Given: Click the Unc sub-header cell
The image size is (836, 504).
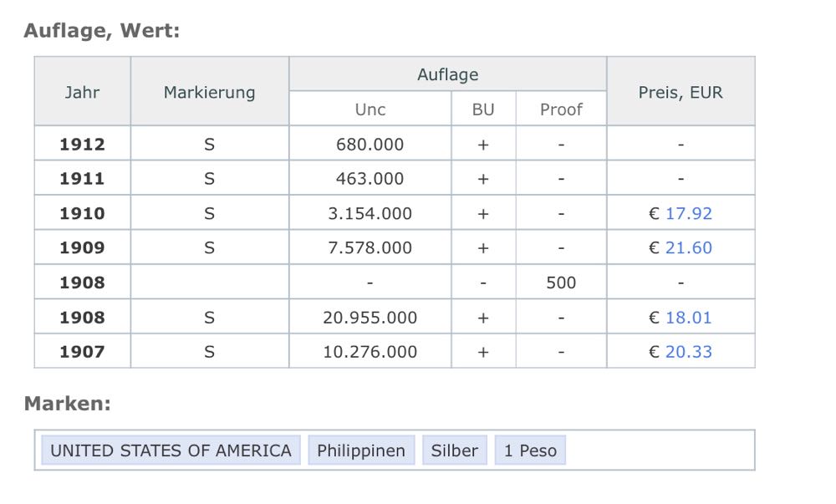Looking at the screenshot, I should coord(370,109).
